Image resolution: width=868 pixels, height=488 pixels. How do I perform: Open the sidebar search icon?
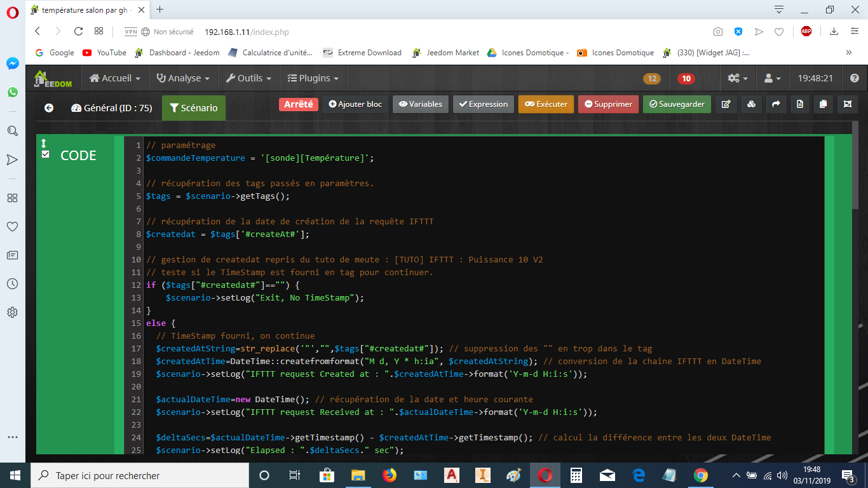coord(12,131)
